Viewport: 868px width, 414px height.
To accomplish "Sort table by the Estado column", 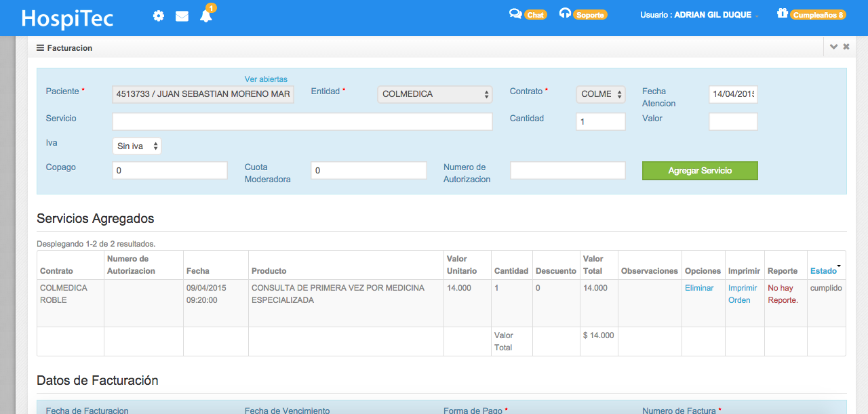I will click(823, 271).
